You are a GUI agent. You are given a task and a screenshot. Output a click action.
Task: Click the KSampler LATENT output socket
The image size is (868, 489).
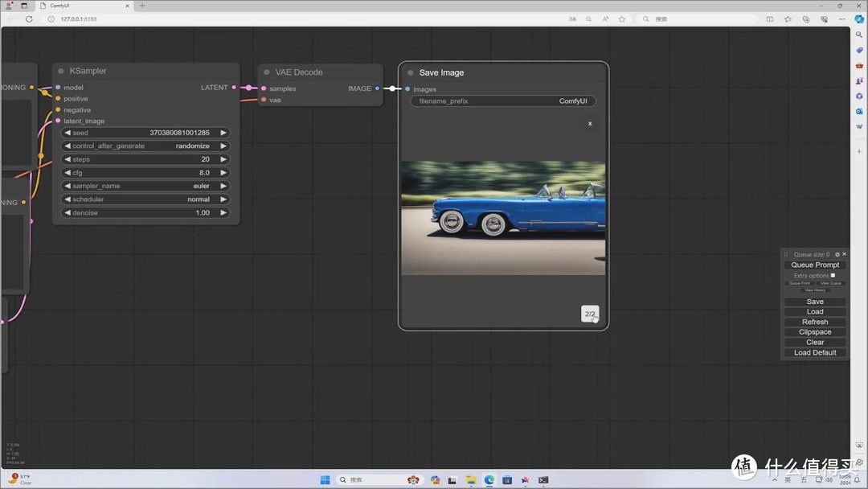[234, 88]
